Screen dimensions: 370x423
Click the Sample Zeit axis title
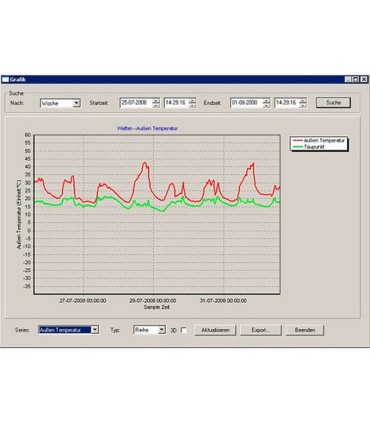coord(157,307)
